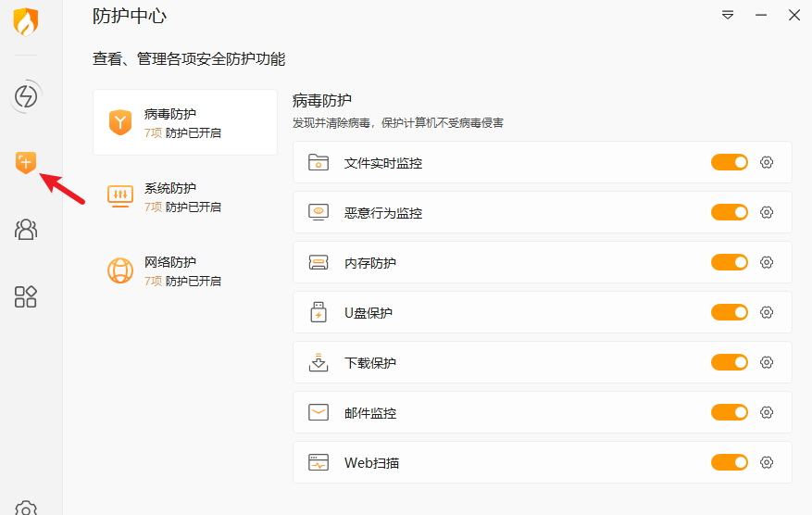The width and height of the screenshot is (812, 515).
Task: Open settings gear for 文件实时监控
Action: (767, 162)
